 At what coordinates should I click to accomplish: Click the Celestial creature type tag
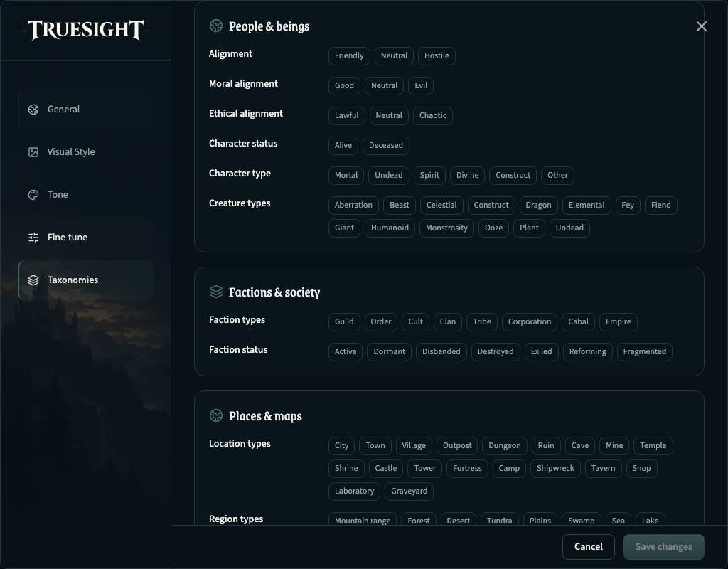(441, 206)
